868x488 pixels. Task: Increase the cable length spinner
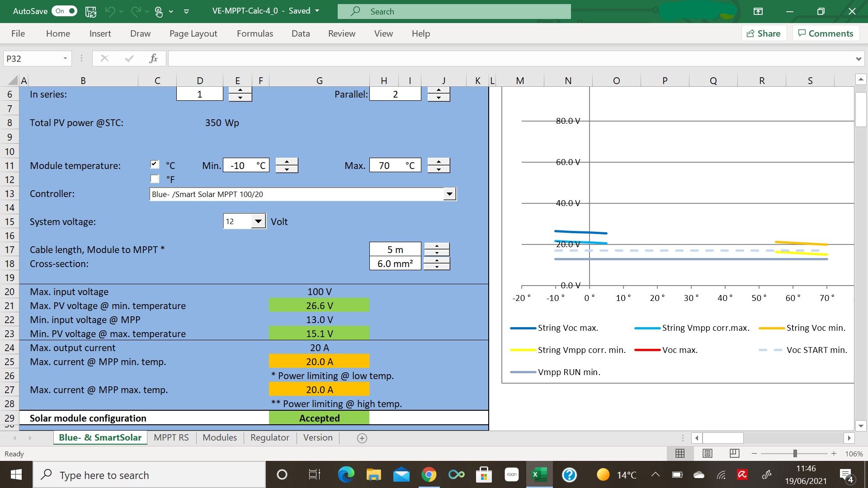point(437,246)
